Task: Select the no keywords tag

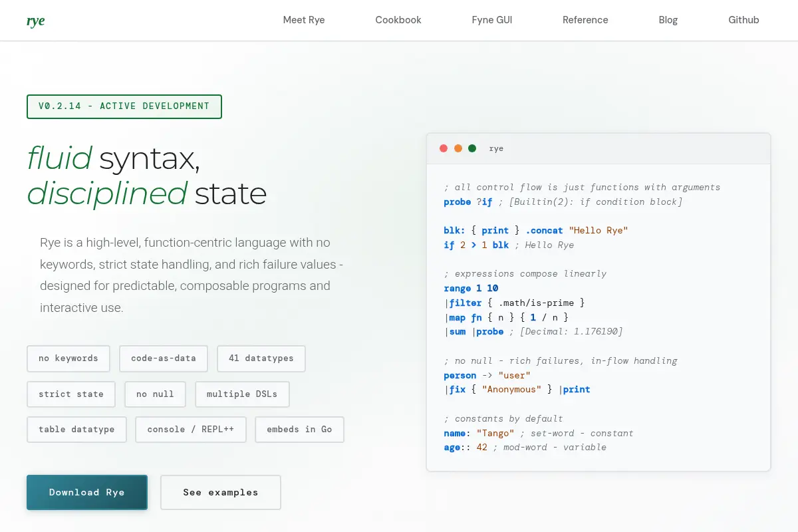Action: point(68,358)
